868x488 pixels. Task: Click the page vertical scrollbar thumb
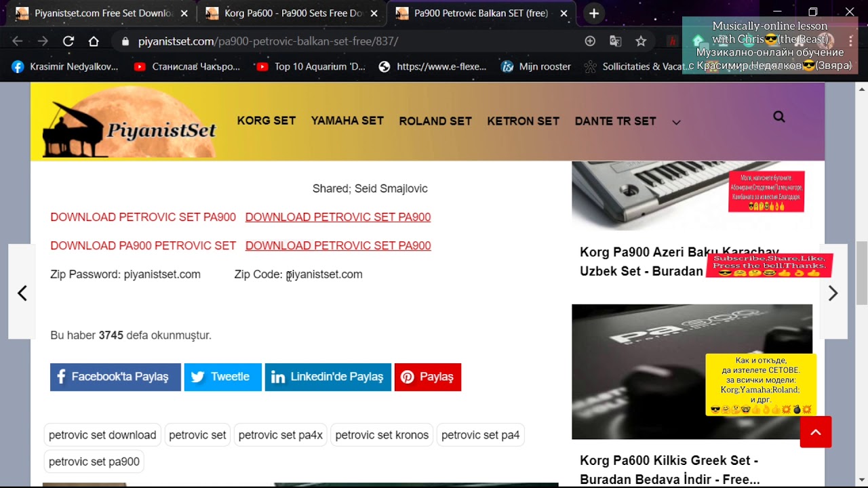[x=862, y=272]
